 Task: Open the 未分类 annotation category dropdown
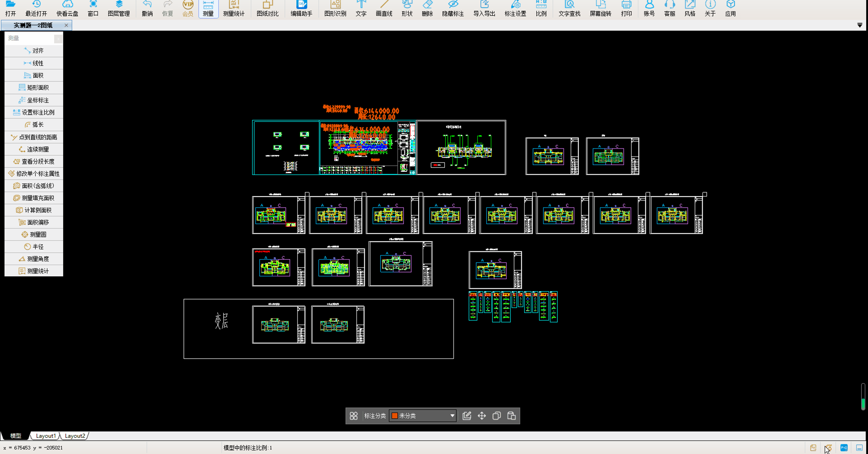click(x=452, y=416)
